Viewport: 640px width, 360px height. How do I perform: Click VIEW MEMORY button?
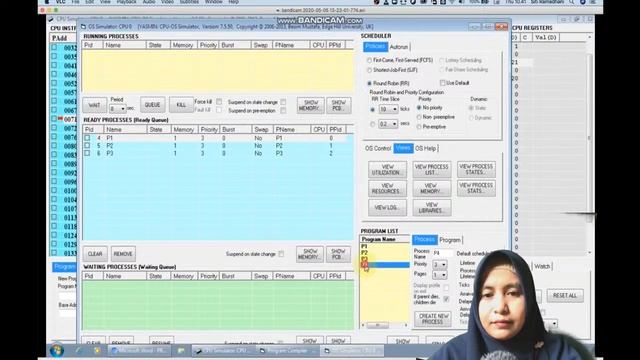432,188
